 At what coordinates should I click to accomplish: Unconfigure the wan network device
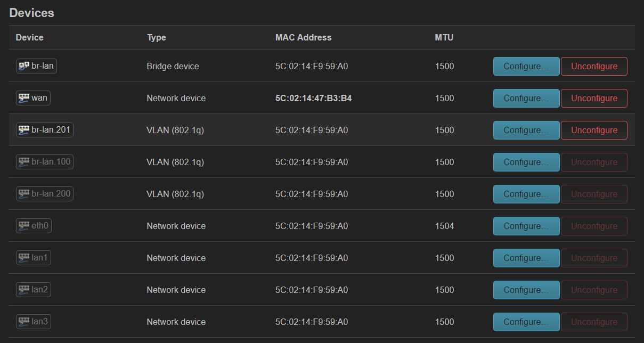[594, 99]
